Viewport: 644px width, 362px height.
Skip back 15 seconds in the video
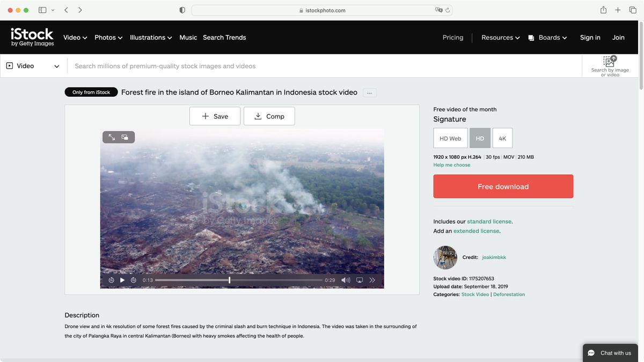click(112, 280)
